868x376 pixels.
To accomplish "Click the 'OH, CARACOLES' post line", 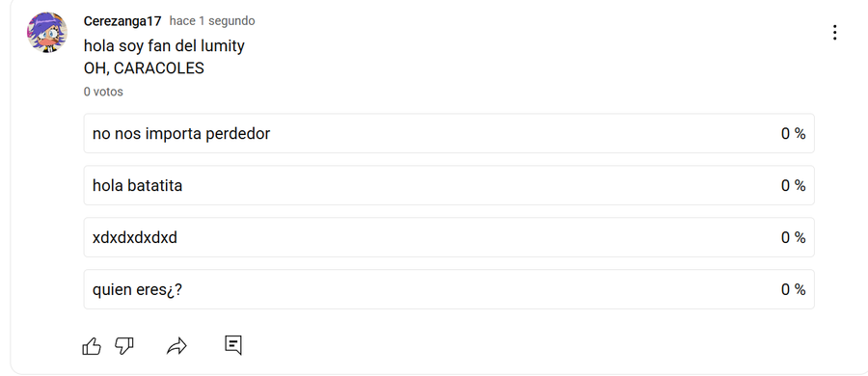I will tap(144, 68).
